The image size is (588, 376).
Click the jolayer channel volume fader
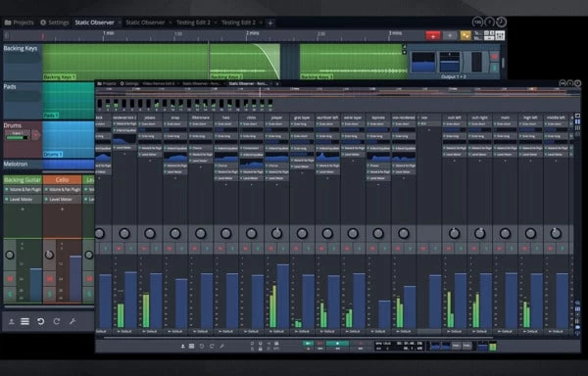tap(283, 297)
